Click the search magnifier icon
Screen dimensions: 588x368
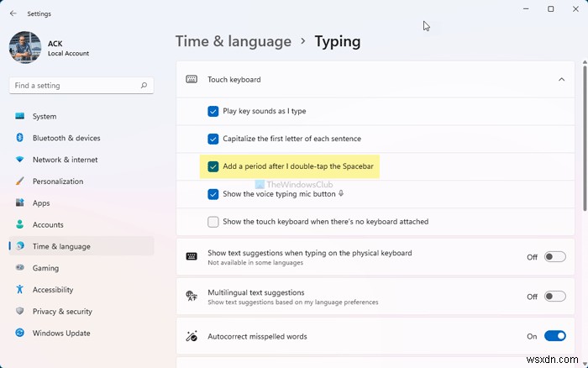[x=144, y=86]
